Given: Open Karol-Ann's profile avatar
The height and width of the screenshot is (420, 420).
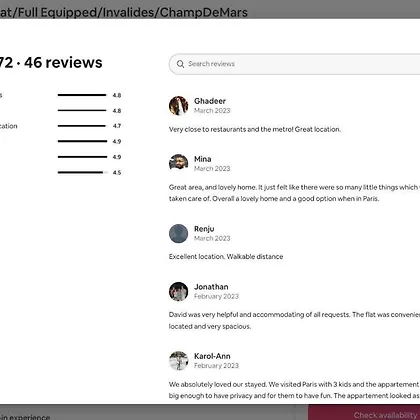Looking at the screenshot, I should click(178, 361).
